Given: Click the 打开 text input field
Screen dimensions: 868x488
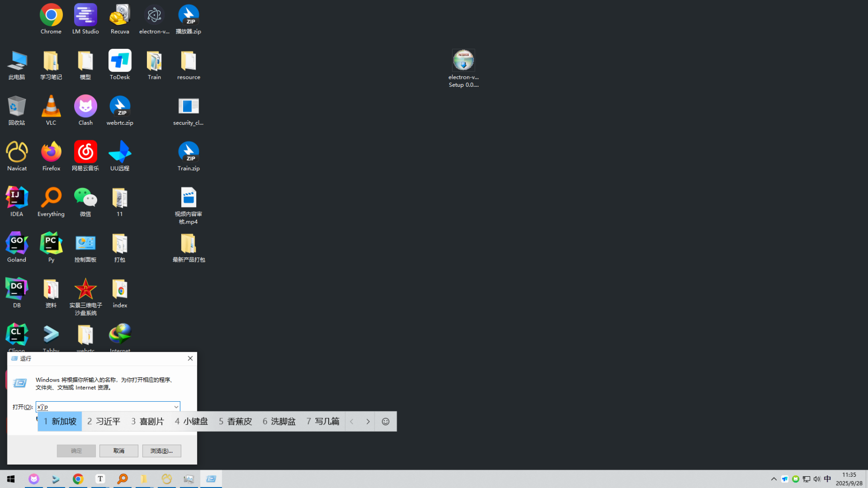Looking at the screenshot, I should click(103, 407).
